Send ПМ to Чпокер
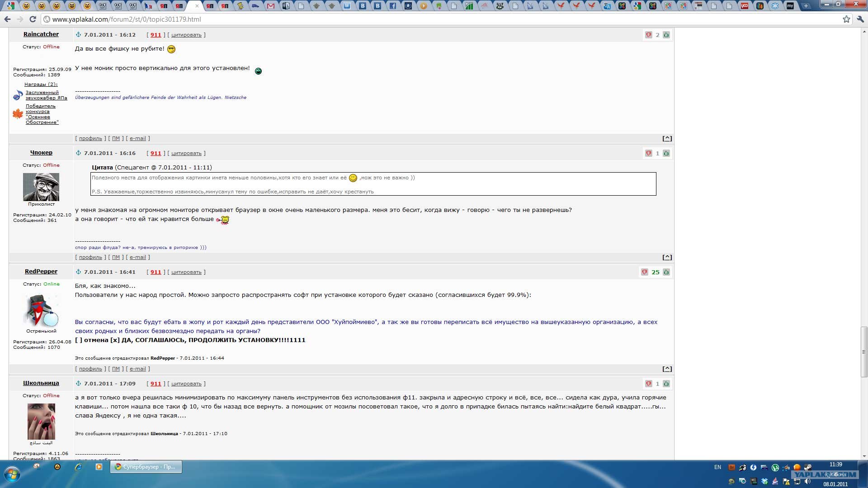The height and width of the screenshot is (488, 868). pos(116,257)
